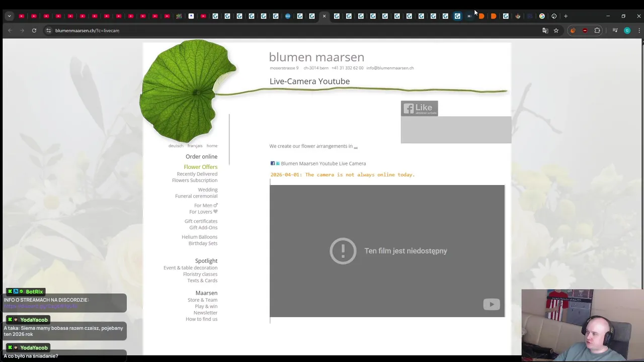The image size is (644, 362).
Task: Switch to the white square favicon tab
Action: pos(191,16)
